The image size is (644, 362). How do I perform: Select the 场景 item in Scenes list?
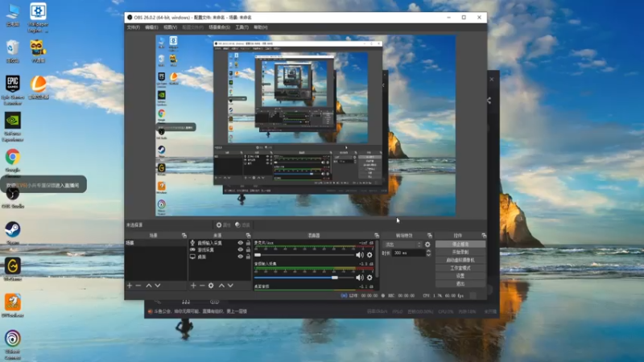pos(155,243)
